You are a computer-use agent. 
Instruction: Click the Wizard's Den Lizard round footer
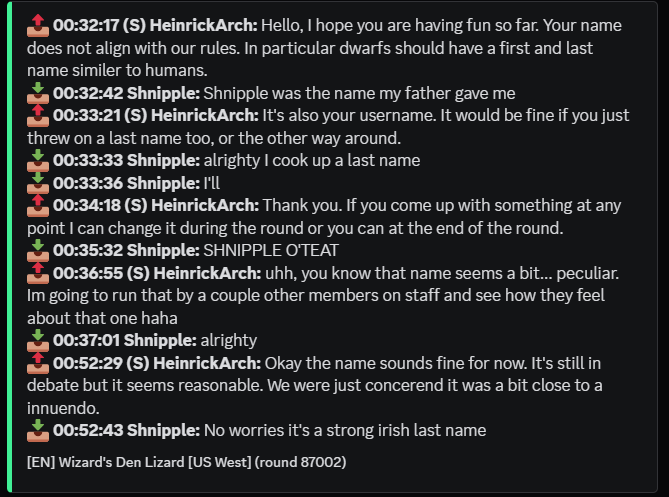click(186, 462)
